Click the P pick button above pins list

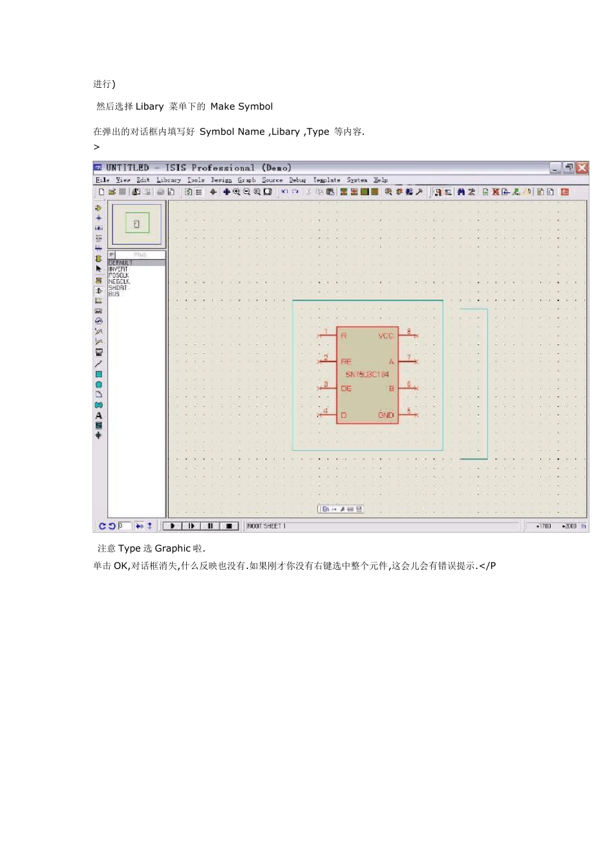112,254
